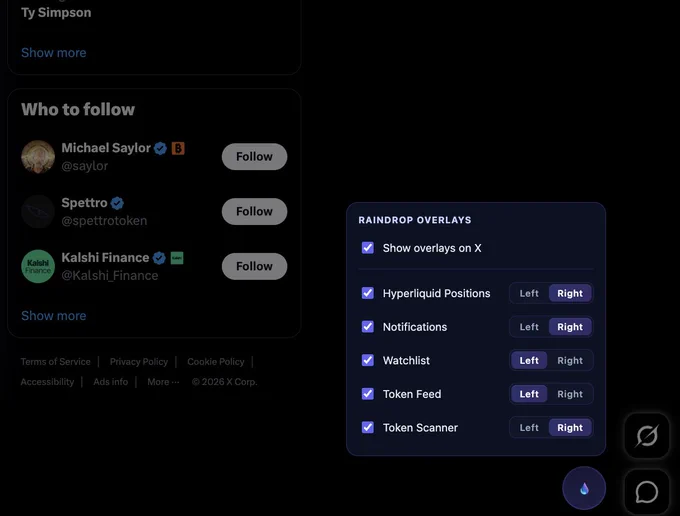Click the @Kalshi_Finance handle
Image resolution: width=680 pixels, height=516 pixels.
tap(110, 276)
